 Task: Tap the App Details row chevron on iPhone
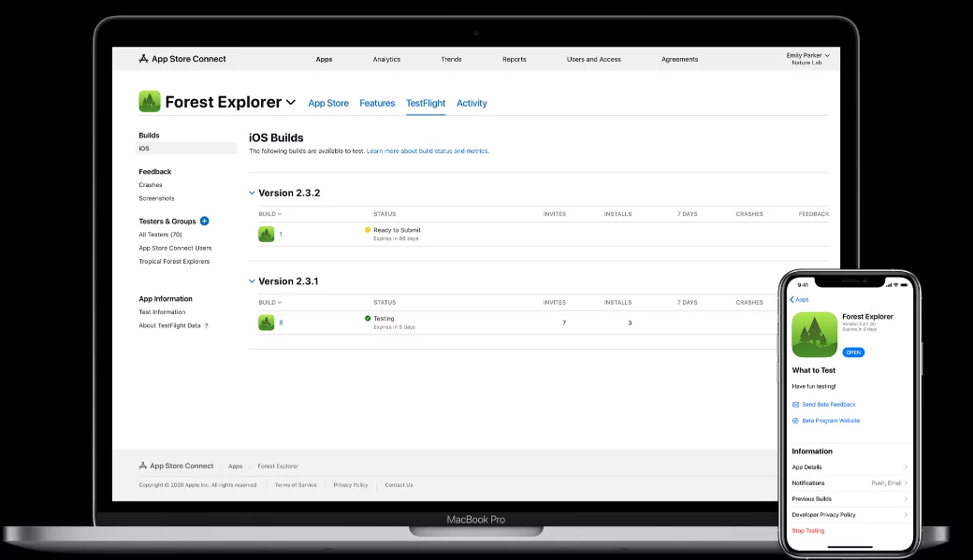[x=906, y=467]
